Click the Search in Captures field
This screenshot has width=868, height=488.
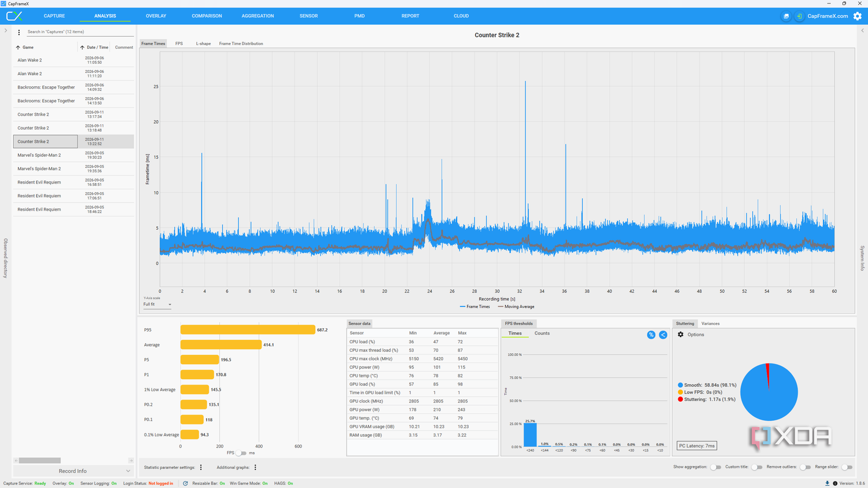[x=80, y=32]
